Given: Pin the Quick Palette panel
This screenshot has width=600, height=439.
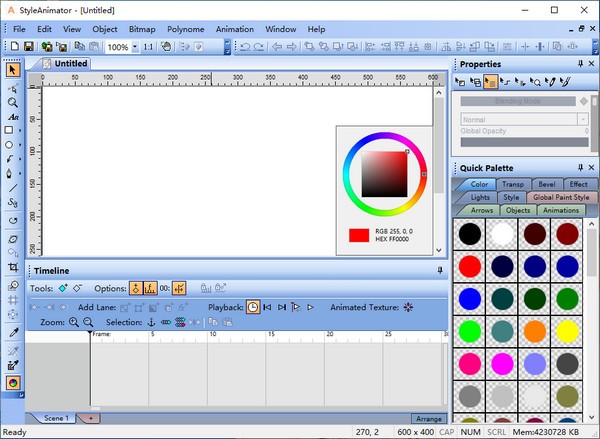Looking at the screenshot, I should pyautogui.click(x=580, y=168).
